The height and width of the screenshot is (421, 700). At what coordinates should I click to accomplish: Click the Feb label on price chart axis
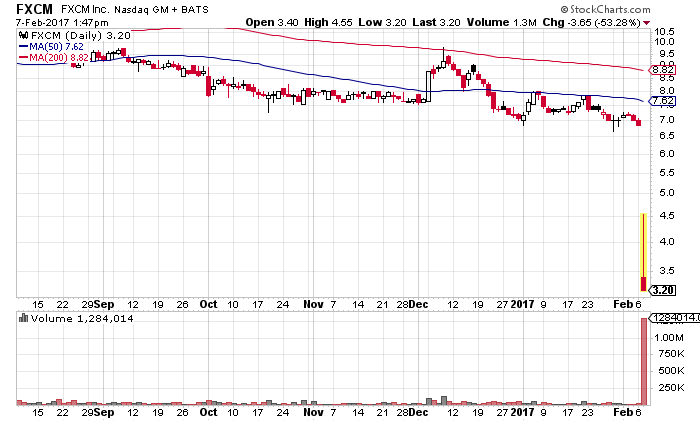coord(623,304)
